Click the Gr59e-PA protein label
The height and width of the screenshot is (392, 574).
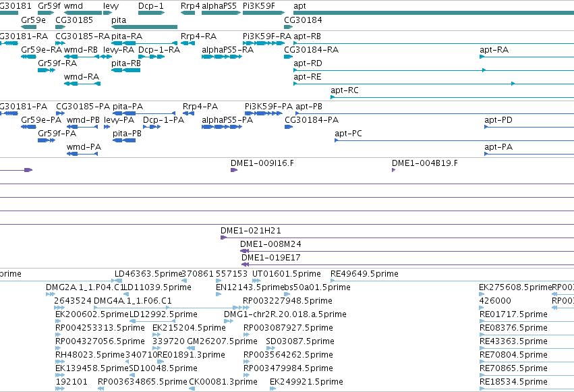[x=41, y=119]
